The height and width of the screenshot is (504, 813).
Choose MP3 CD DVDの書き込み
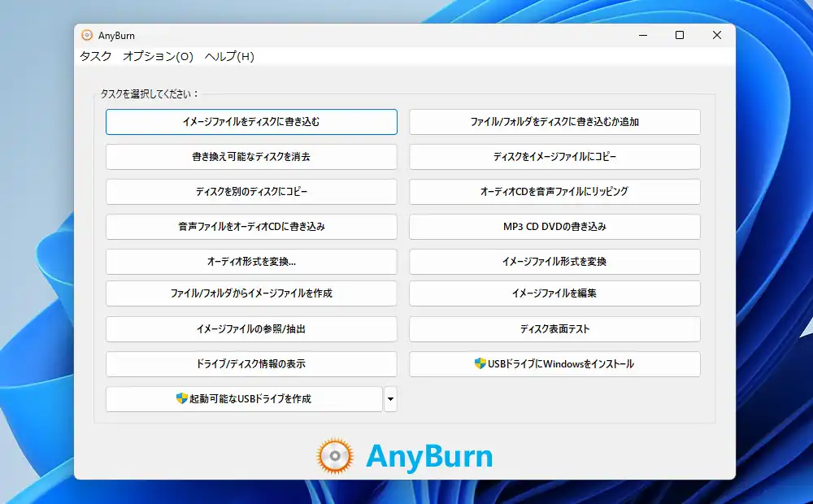coord(554,227)
